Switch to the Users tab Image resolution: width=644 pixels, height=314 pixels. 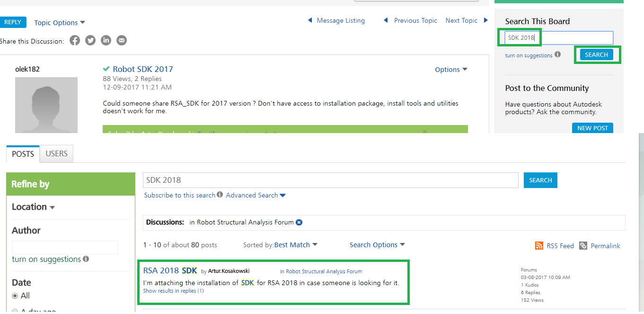pos(56,153)
